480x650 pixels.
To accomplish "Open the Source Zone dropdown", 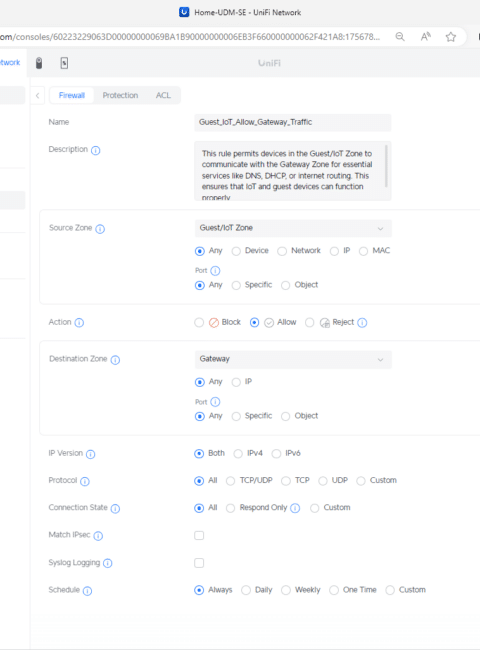I will pyautogui.click(x=293, y=228).
